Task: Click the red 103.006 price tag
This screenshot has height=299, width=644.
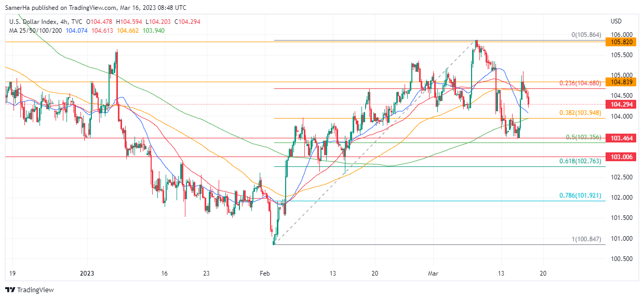Action: (x=622, y=157)
